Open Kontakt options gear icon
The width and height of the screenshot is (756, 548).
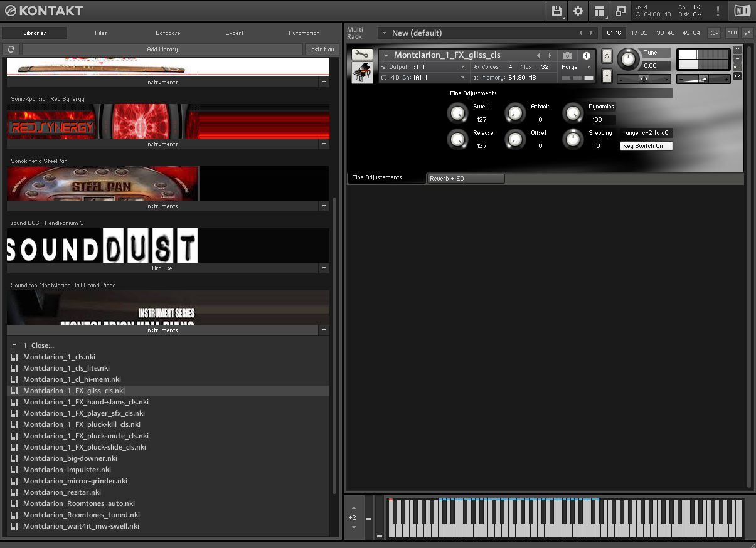[578, 11]
